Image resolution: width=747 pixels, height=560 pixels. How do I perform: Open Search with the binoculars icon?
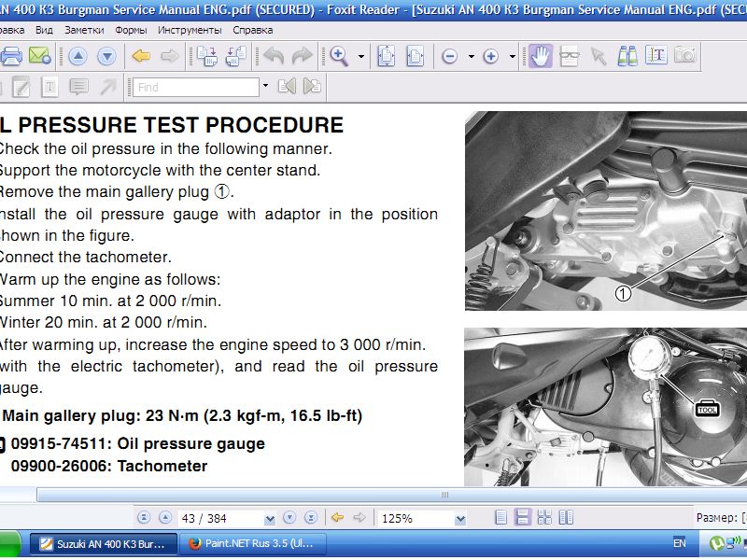(x=627, y=56)
